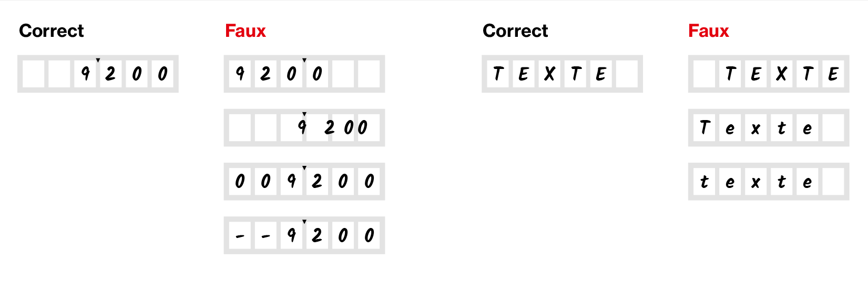Click the digit 2 in the misaligned 9 200 field
Image resolution: width=868 pixels, height=288 pixels.
[x=329, y=127]
